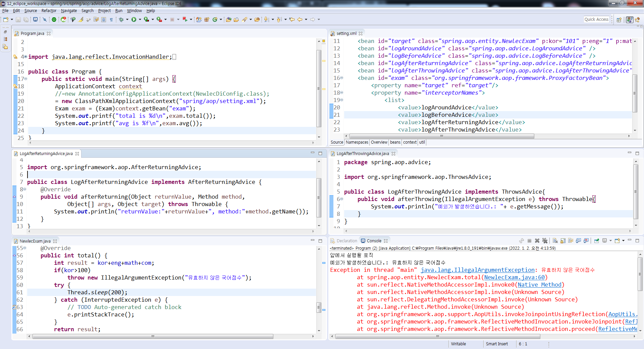
Task: Open the New wizard dropdown arrow
Action: pos(12,19)
